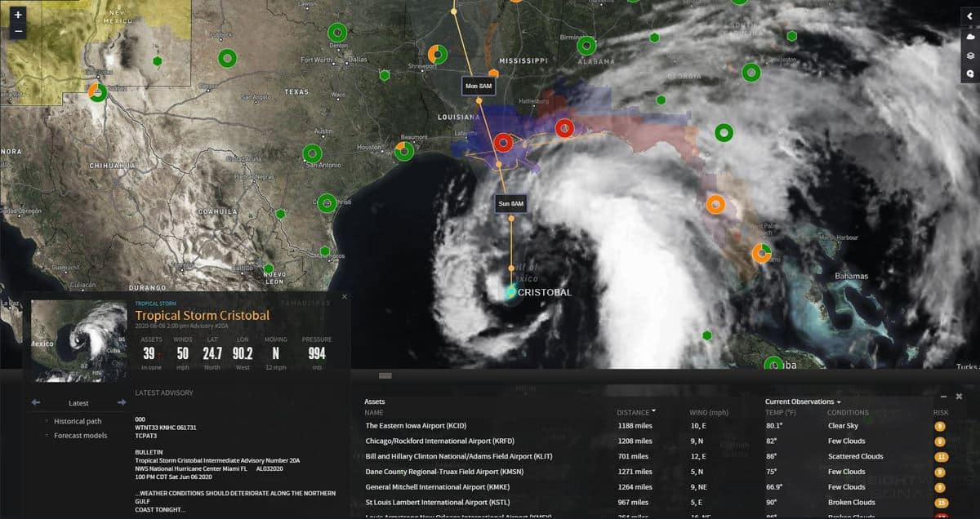Click risk badge 11 for KLIT airport

pos(941,457)
